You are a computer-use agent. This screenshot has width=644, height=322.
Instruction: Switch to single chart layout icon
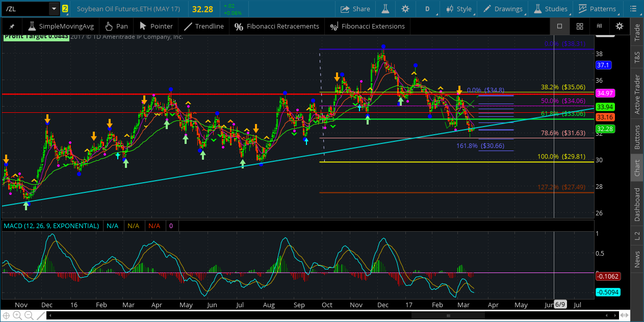pos(559,26)
